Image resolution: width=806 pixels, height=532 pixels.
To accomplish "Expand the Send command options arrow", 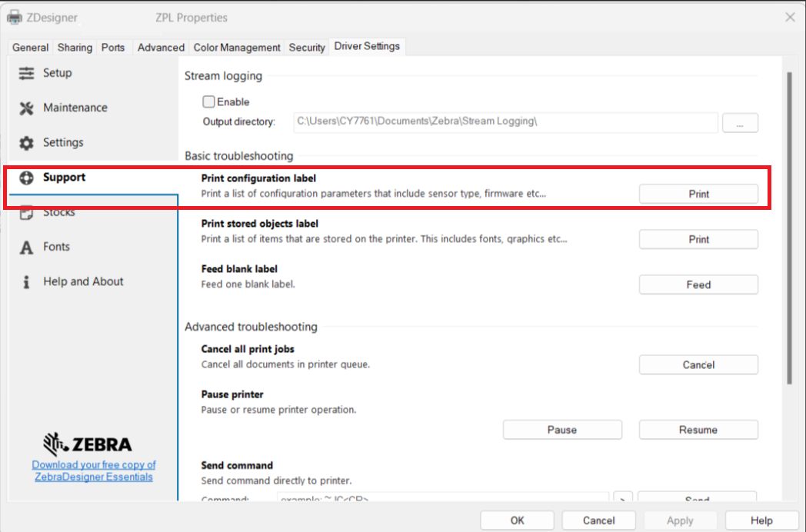I will pos(623,497).
